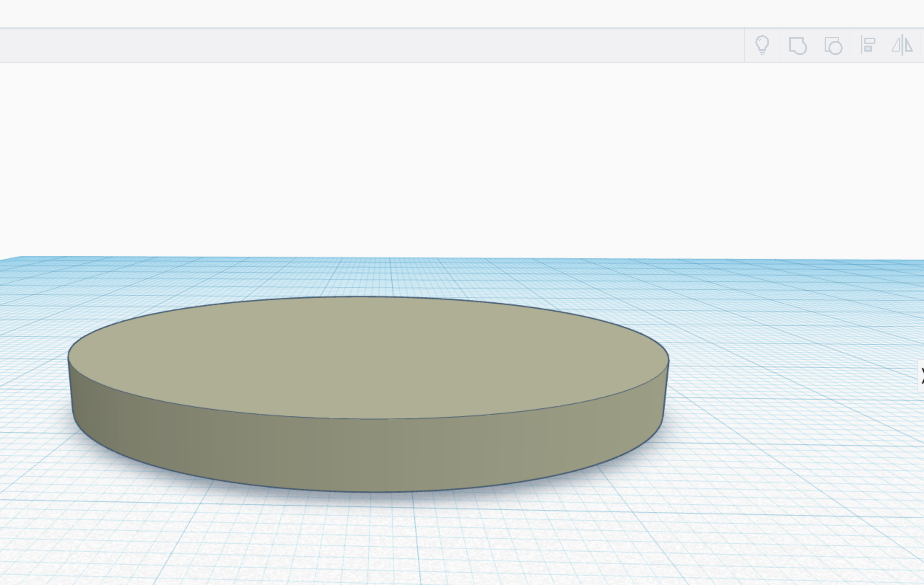This screenshot has width=924, height=585.
Task: Open the Align tool
Action: pos(868,45)
